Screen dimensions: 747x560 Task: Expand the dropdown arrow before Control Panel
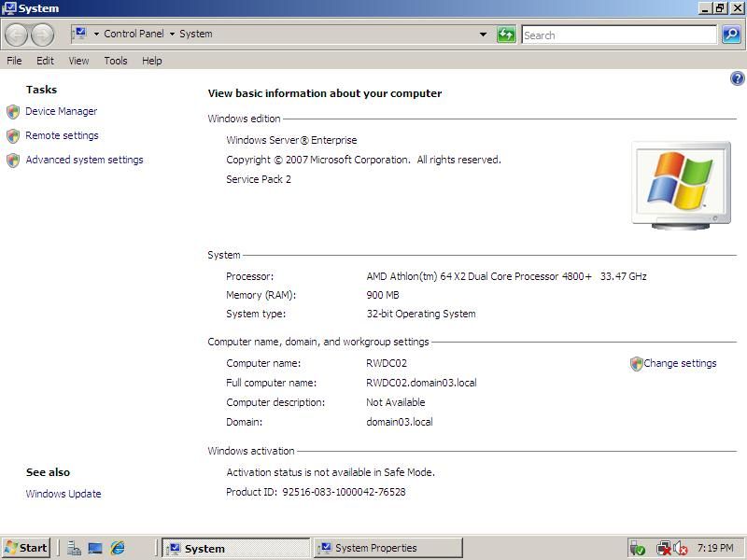[x=96, y=34]
